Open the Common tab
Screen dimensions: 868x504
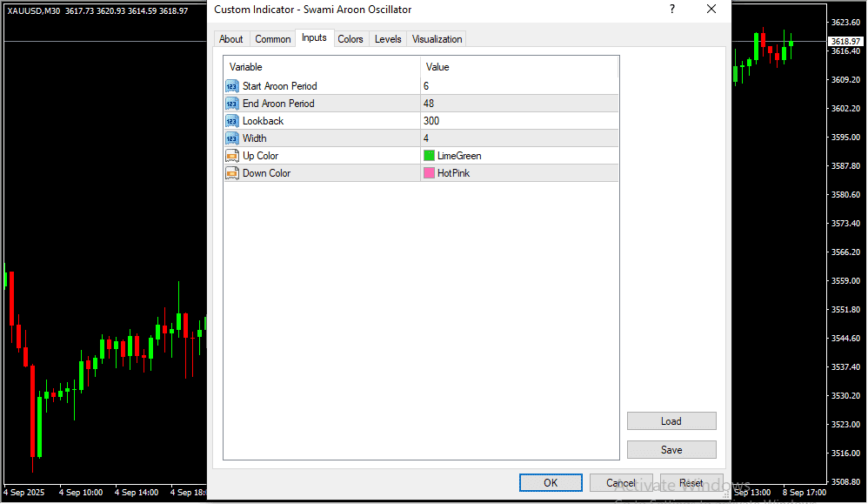coord(273,39)
